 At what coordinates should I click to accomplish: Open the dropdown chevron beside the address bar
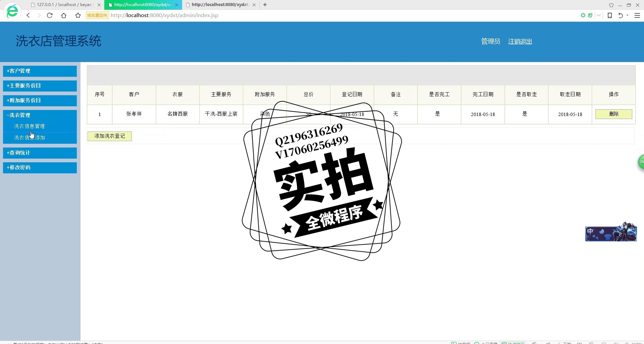[599, 15]
